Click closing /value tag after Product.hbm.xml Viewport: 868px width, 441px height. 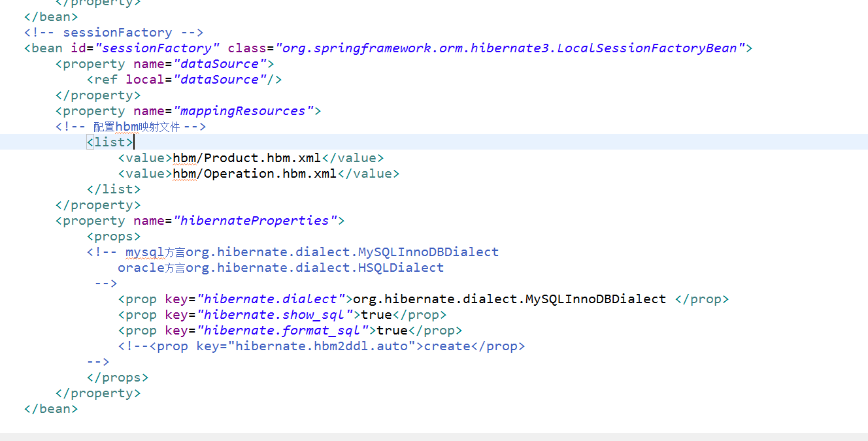353,157
